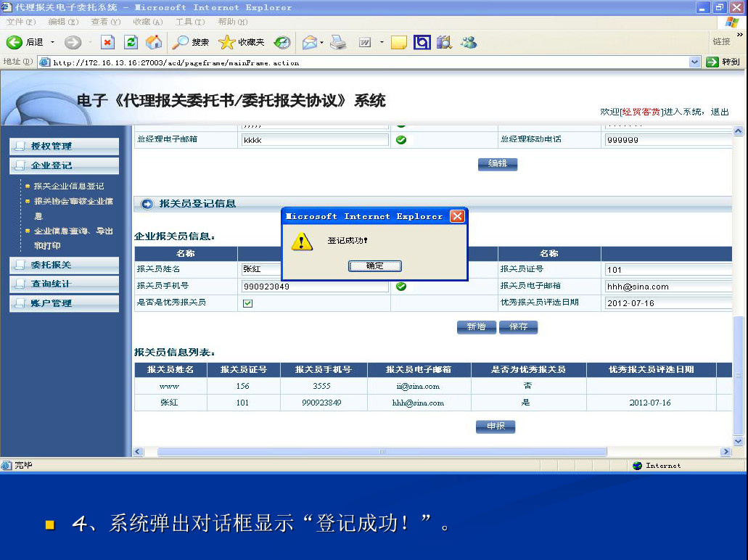Select table row for 张红
748x560 pixels.
tap(433, 403)
